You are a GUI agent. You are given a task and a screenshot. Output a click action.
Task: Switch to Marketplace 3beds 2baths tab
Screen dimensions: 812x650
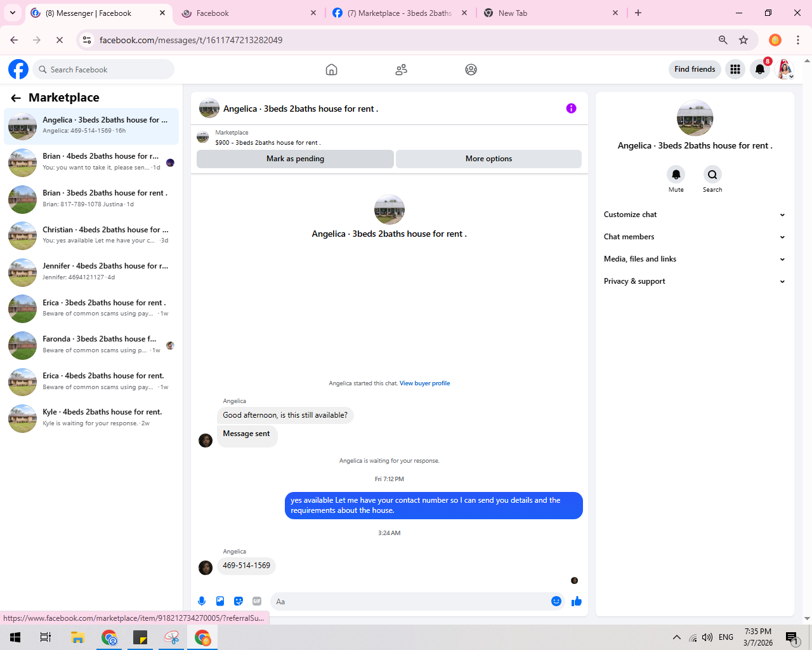pyautogui.click(x=401, y=13)
